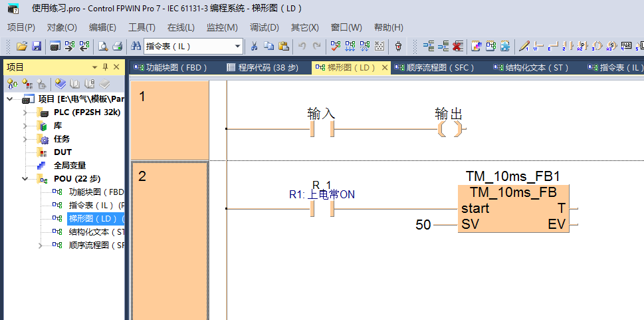Viewport: 644px width, 320px height.
Task: Switch to the 结构化文本 (ST) tab
Action: pos(531,67)
